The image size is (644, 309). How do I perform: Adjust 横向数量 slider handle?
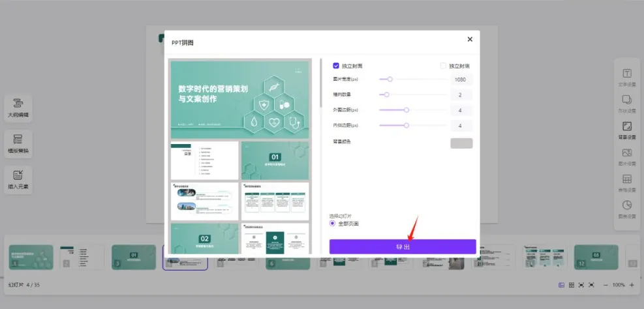[386, 95]
